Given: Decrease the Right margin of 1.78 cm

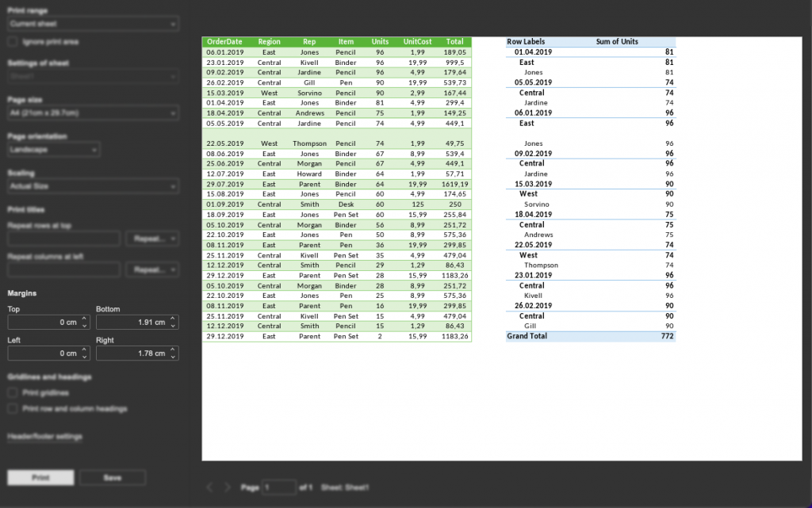Looking at the screenshot, I should click(173, 357).
